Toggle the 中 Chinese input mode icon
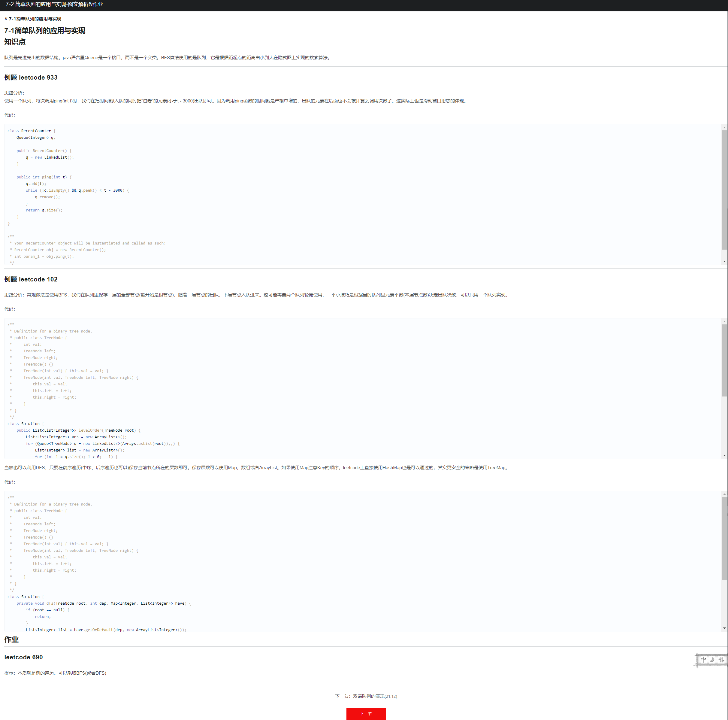Image resolution: width=728 pixels, height=720 pixels. coord(703,659)
